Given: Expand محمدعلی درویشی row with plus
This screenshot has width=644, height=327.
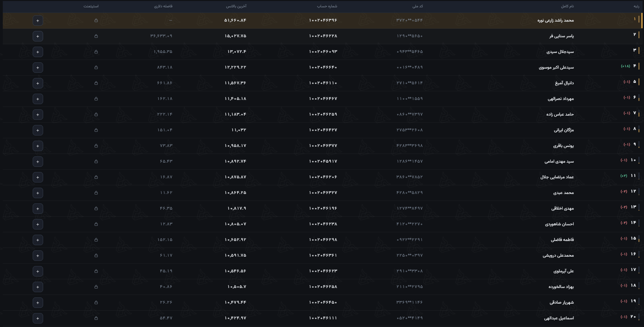Looking at the screenshot, I should point(38,256).
